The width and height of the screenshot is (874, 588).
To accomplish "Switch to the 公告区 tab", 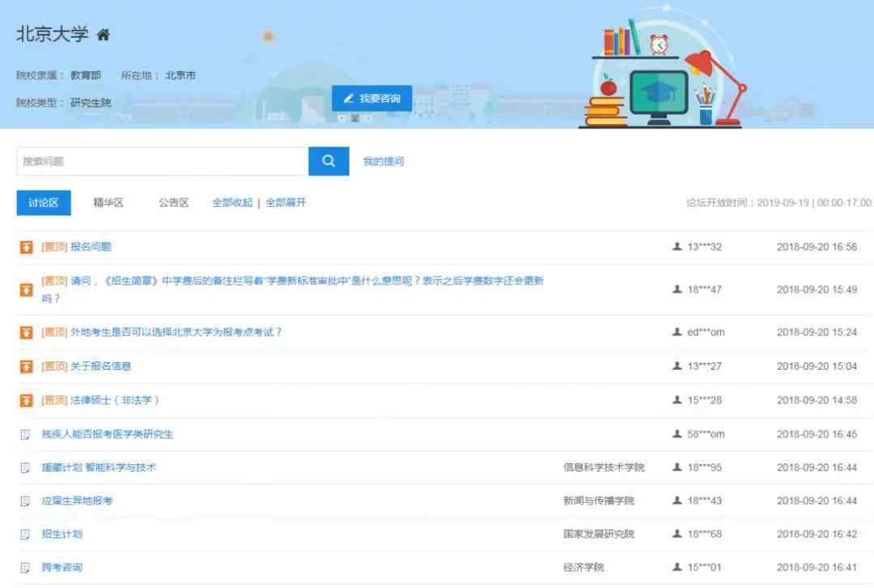I will [173, 203].
